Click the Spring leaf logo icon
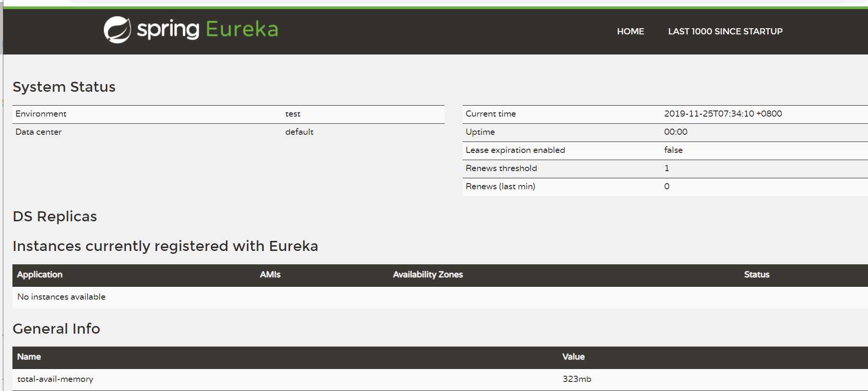The width and height of the screenshot is (868, 391). click(117, 30)
